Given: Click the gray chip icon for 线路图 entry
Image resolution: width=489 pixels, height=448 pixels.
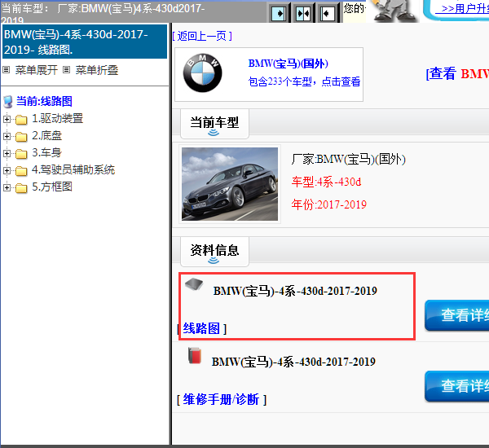Looking at the screenshot, I should (194, 284).
